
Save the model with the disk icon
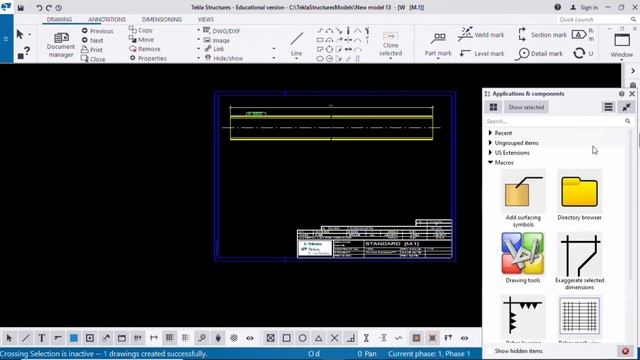click(20, 7)
